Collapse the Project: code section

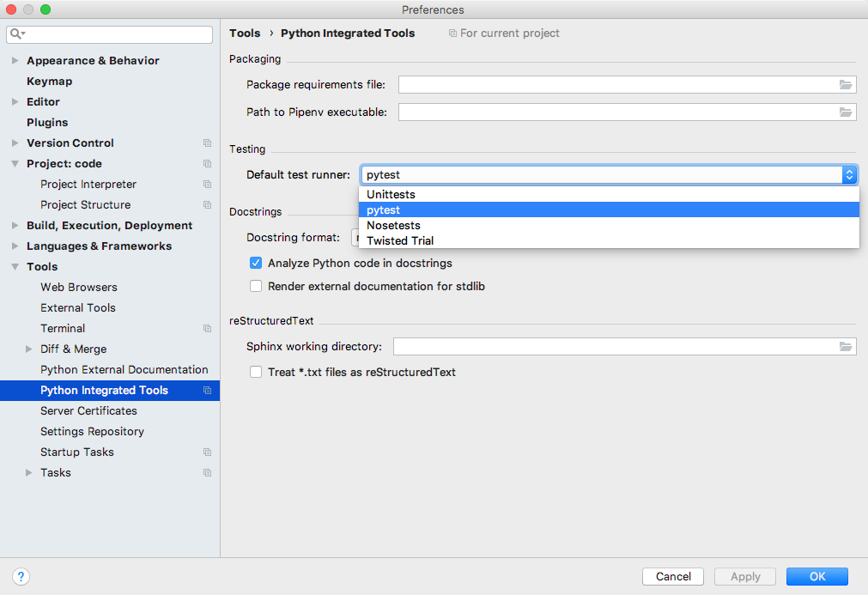[x=15, y=164]
